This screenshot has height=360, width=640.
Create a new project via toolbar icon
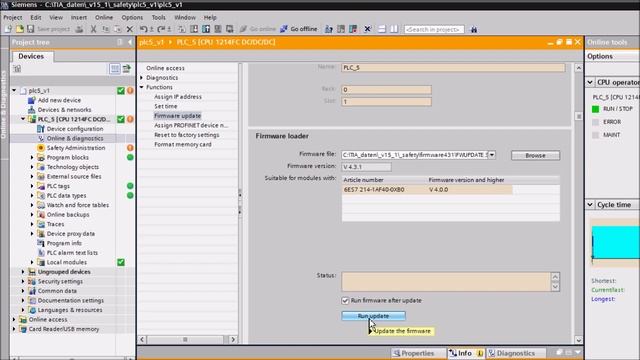click(x=8, y=29)
